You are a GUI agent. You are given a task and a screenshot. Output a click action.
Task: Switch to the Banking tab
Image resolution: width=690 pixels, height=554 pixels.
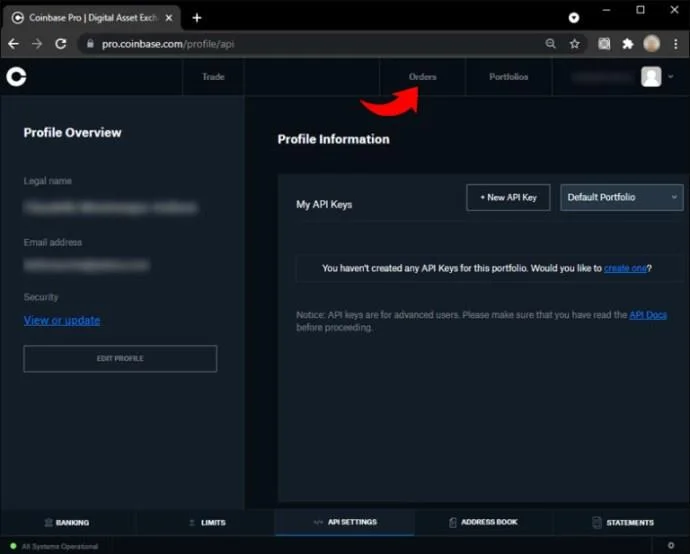pos(67,523)
